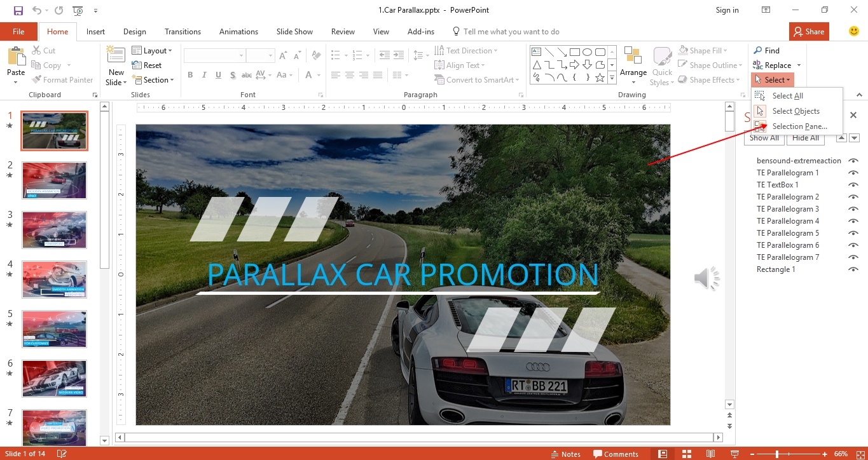The width and height of the screenshot is (868, 460).
Task: Choose Select Objects from the menu
Action: point(796,111)
